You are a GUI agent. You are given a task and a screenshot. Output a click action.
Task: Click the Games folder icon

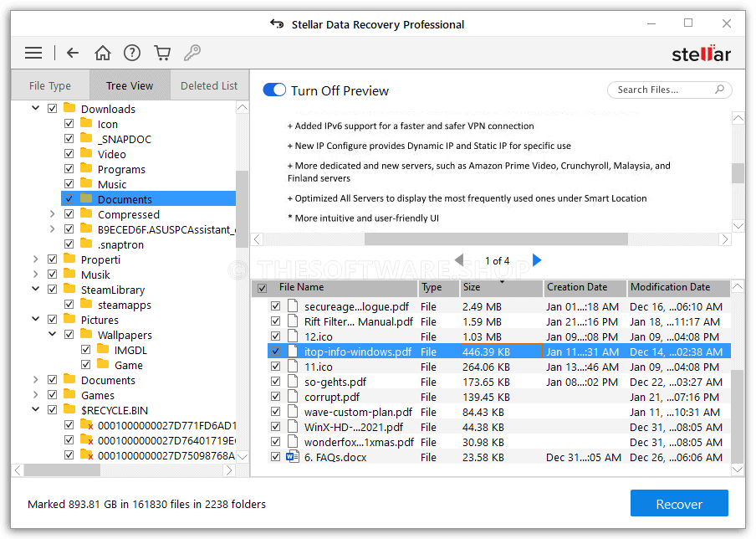click(x=69, y=394)
